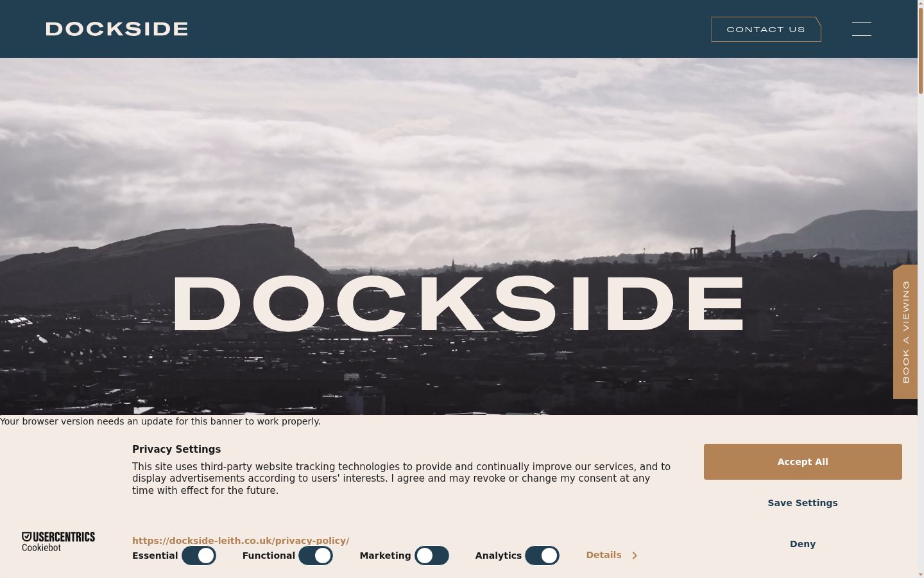Accept all cookies
924x578 pixels.
[x=803, y=462]
